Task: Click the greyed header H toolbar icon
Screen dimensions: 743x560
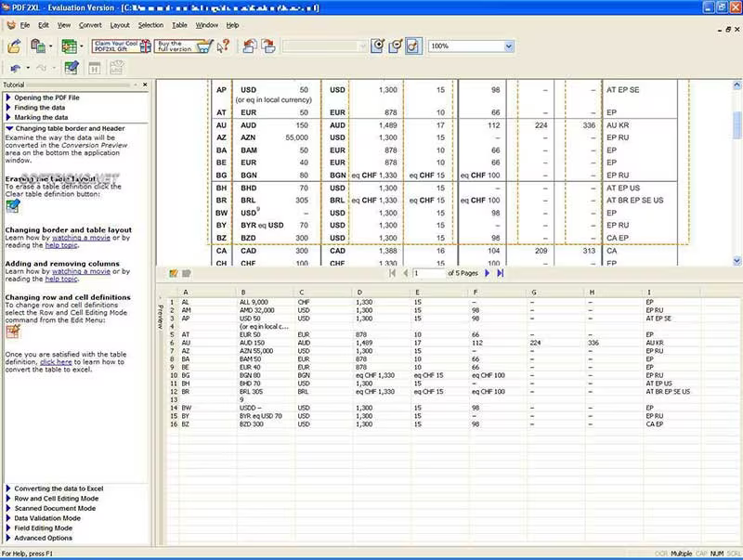Action: 95,68
